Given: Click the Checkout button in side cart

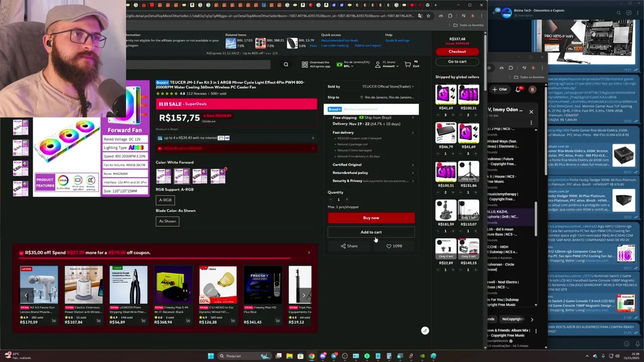Looking at the screenshot, I should coord(457,51).
